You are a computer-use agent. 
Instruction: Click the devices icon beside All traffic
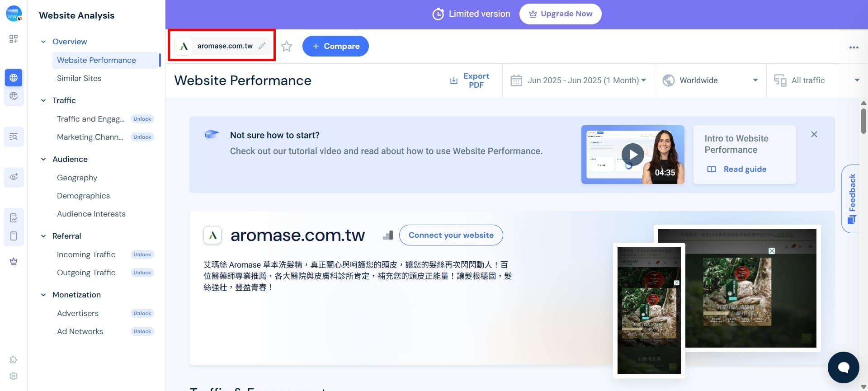[x=780, y=80]
